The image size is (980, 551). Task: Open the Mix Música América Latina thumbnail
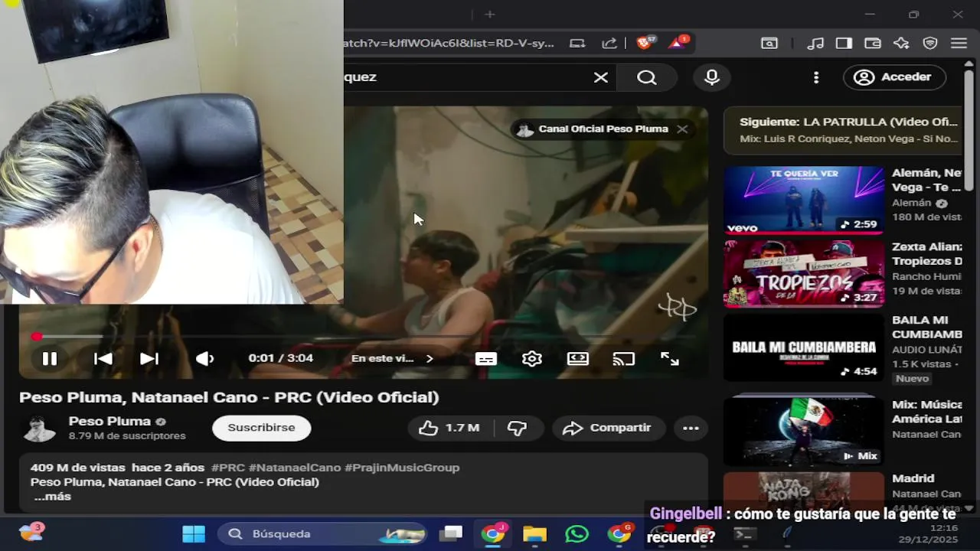[x=804, y=430]
